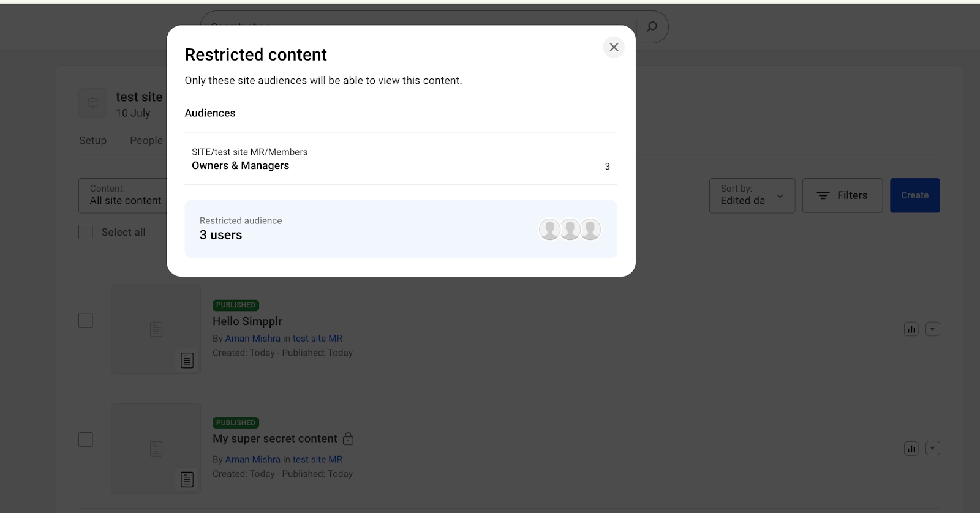Click page type icon on Hello Simpplr thumbnail

(x=187, y=361)
